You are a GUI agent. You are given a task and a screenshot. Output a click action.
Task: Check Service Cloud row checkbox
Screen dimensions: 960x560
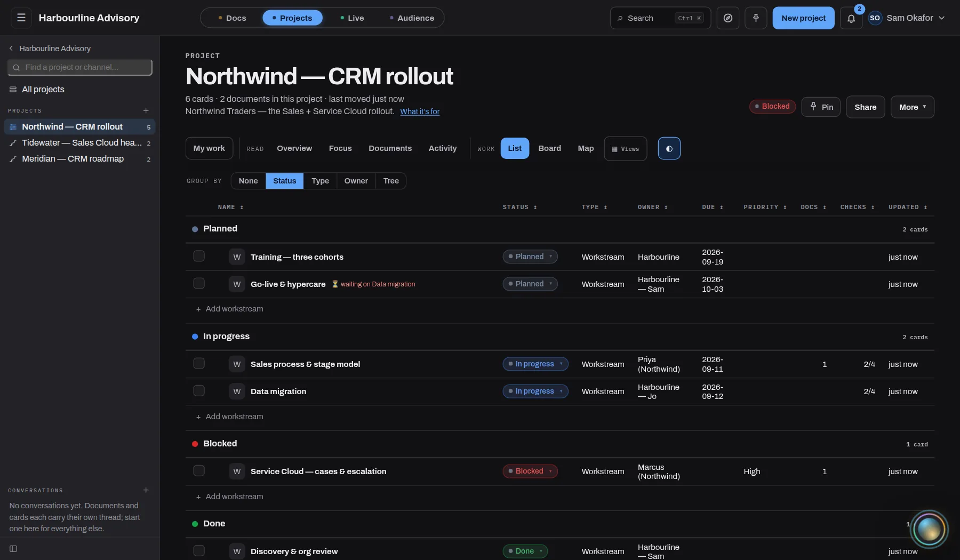(x=199, y=471)
